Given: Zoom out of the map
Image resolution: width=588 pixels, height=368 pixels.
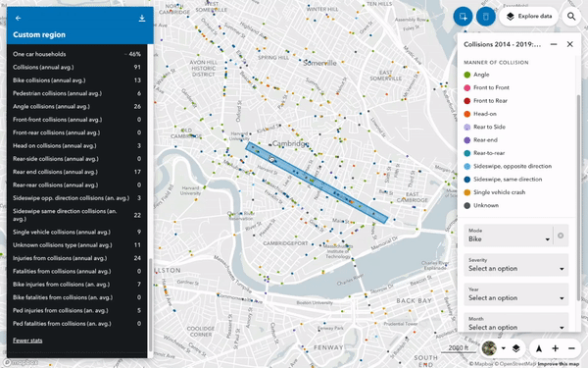Looking at the screenshot, I should [x=571, y=348].
